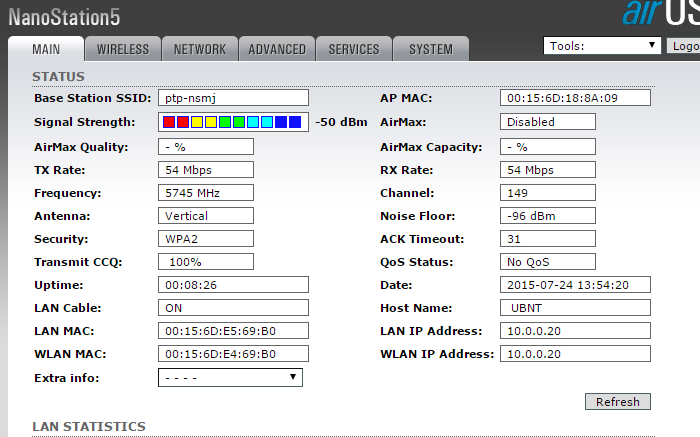Click the RX Rate value 54 Mbps
700x437 pixels.
[548, 170]
